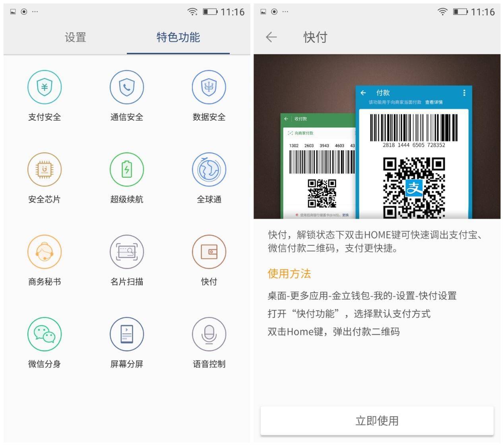Tap the picture notification icon in right status bar

point(263,12)
